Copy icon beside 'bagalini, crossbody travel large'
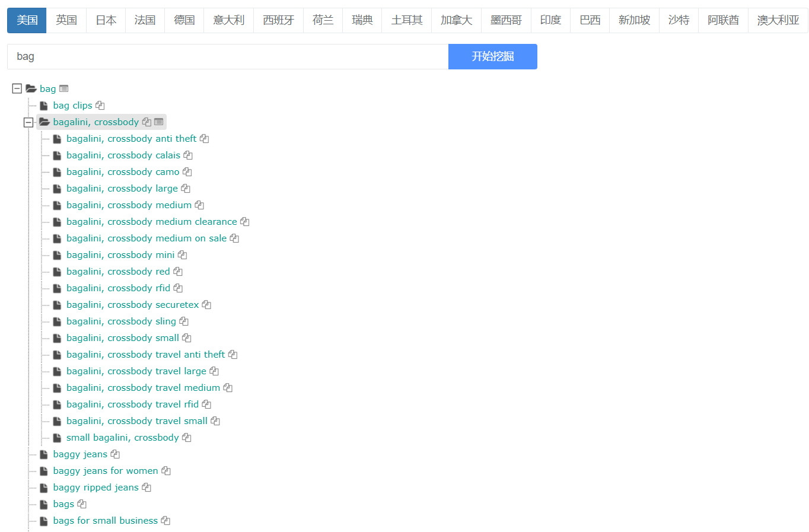The image size is (809, 532). tap(214, 371)
